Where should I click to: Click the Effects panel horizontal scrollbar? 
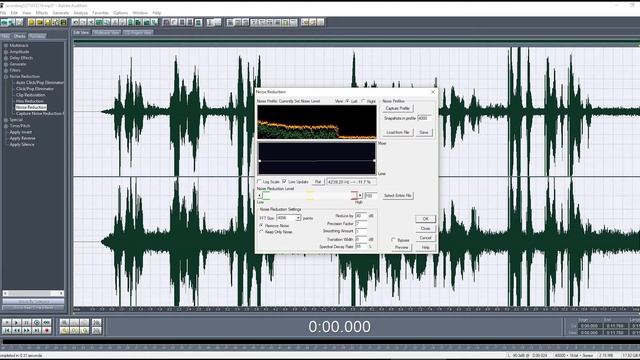(33, 293)
